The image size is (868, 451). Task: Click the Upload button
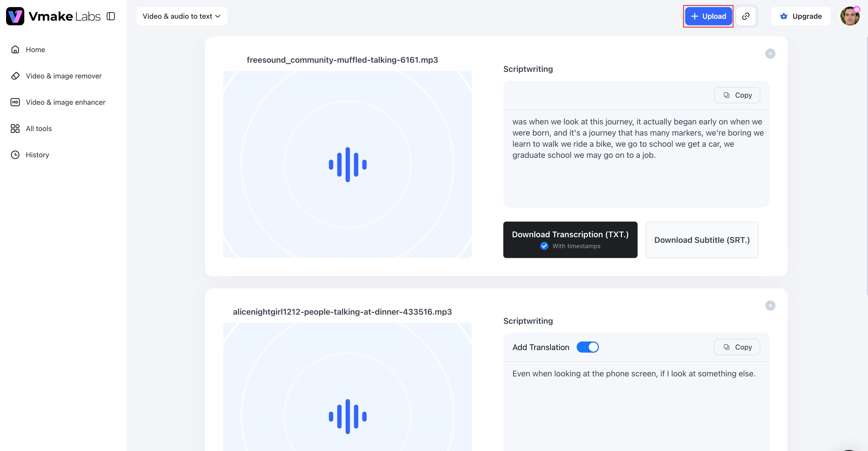click(708, 16)
